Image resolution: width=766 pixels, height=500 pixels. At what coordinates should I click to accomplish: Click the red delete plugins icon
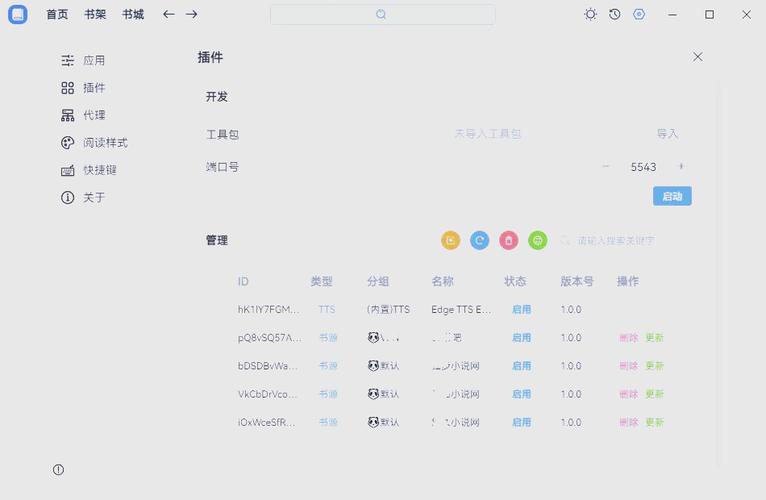[509, 240]
